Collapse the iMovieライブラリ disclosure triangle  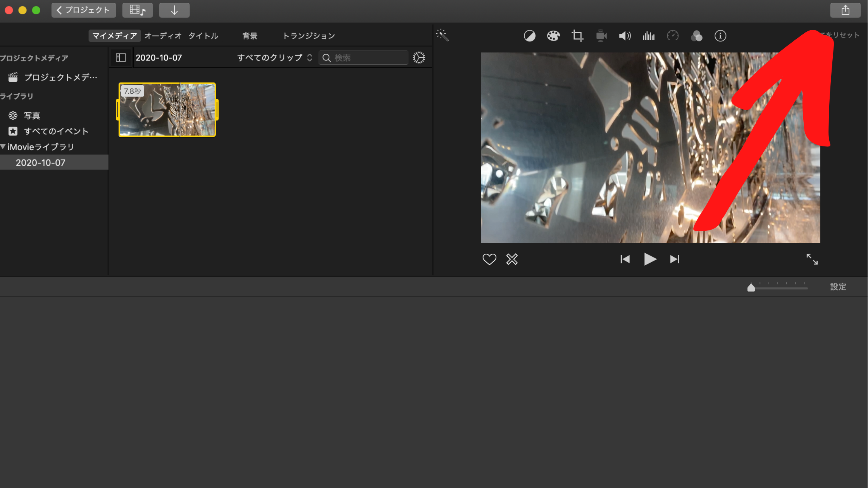click(3, 147)
